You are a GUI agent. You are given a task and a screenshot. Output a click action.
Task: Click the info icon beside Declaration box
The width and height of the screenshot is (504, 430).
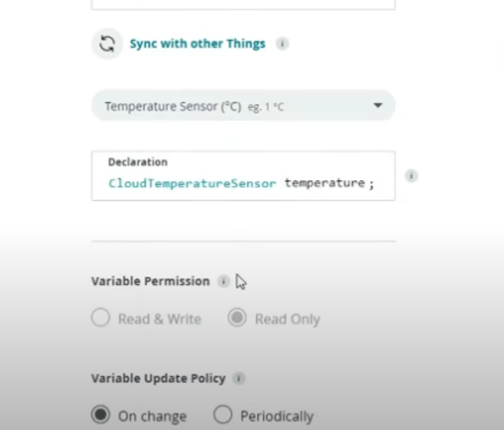411,176
